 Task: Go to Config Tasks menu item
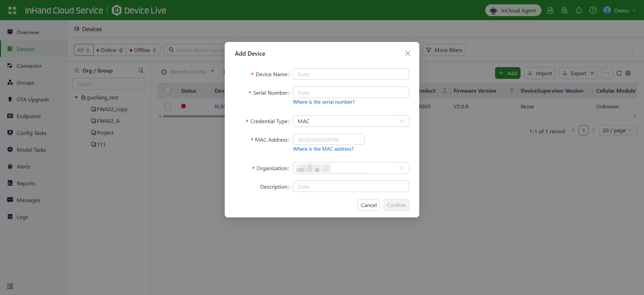click(32, 133)
